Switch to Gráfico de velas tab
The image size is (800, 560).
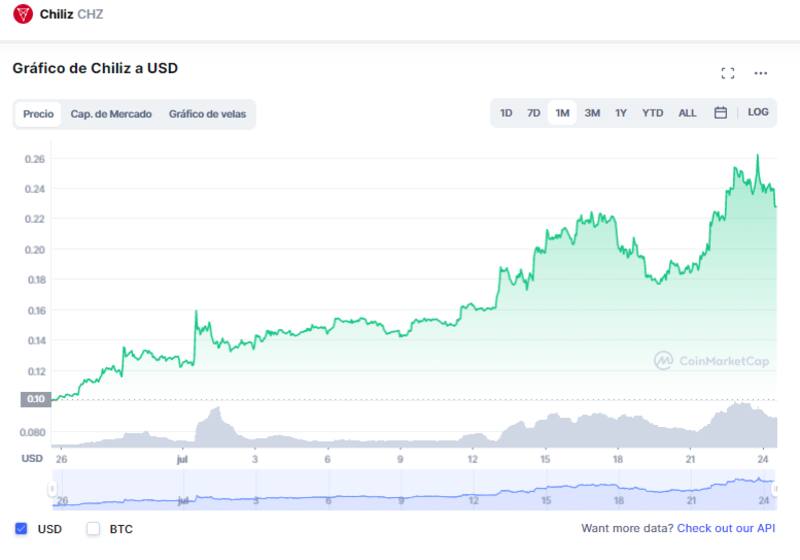click(x=207, y=114)
